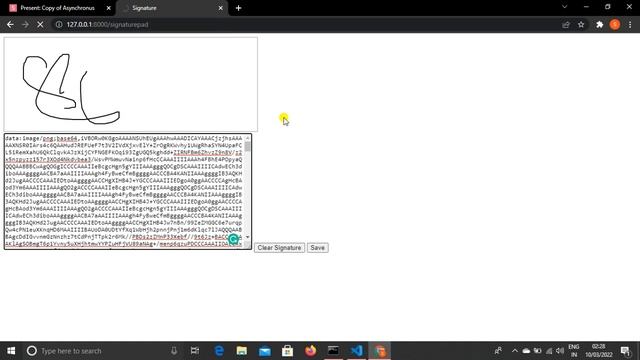The height and width of the screenshot is (360, 640).
Task: Click textarea scrollbar down arrow
Action: [x=248, y=237]
